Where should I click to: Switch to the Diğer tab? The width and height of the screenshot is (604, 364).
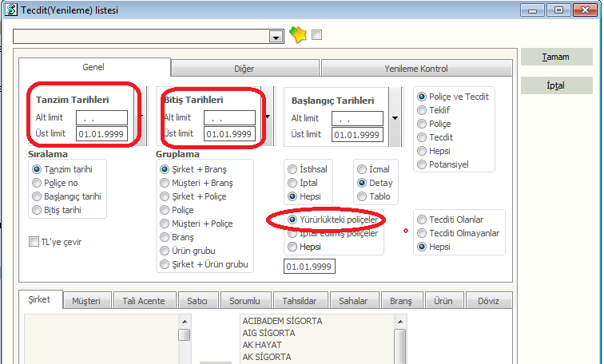pyautogui.click(x=244, y=69)
